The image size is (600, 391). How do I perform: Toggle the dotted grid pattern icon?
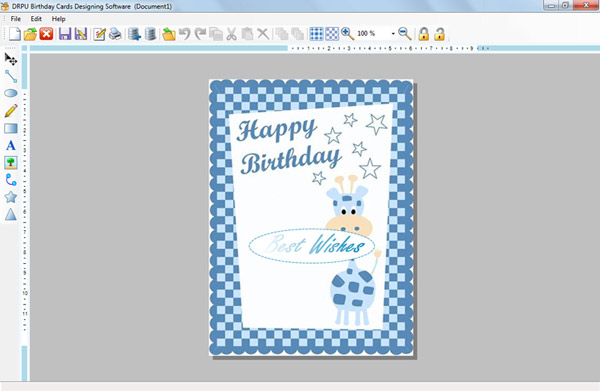(x=332, y=34)
